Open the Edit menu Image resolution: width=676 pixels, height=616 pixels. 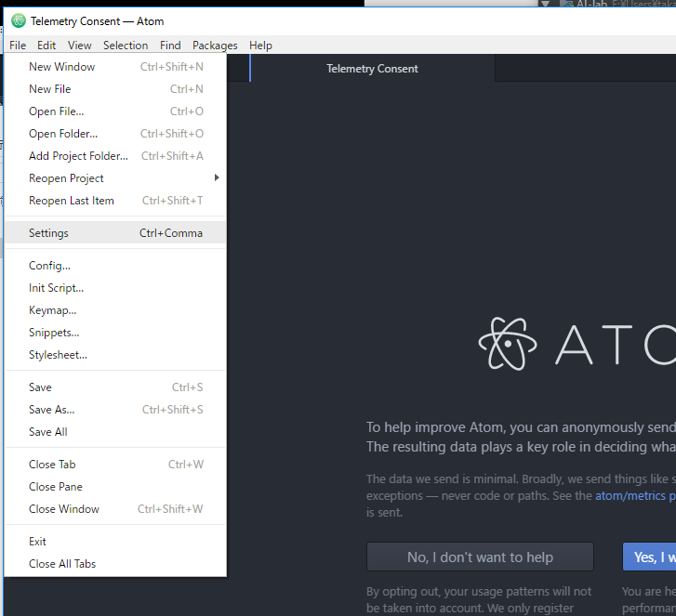(x=46, y=46)
